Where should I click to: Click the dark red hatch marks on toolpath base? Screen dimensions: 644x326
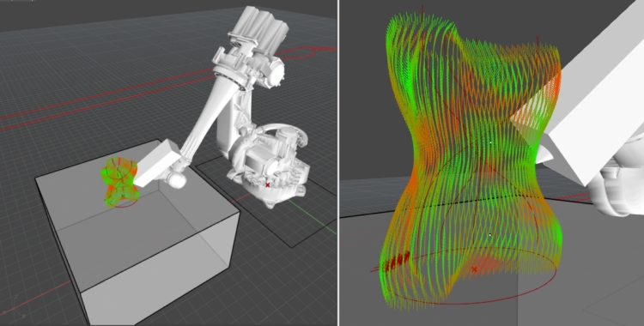[x=397, y=261]
